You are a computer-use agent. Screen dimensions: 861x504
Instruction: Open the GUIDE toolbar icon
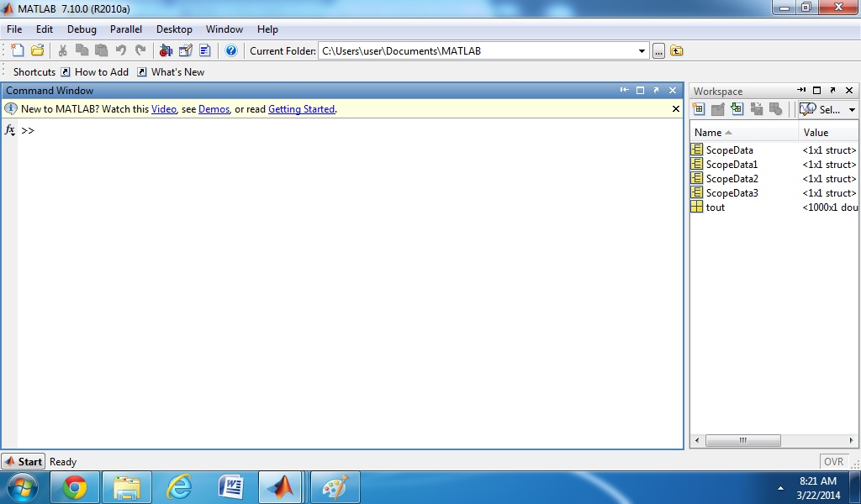pyautogui.click(x=186, y=50)
